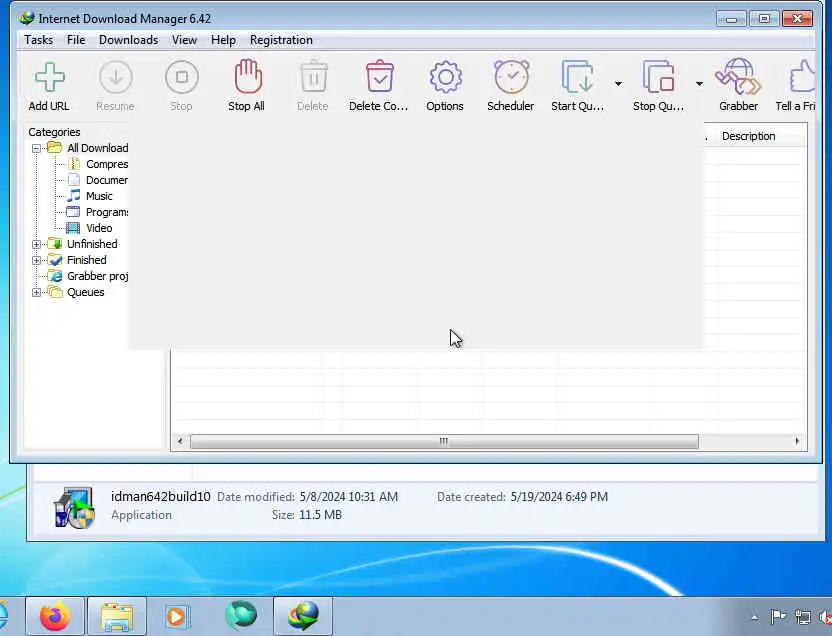Click the Delete trash icon
832x636 pixels.
(314, 76)
